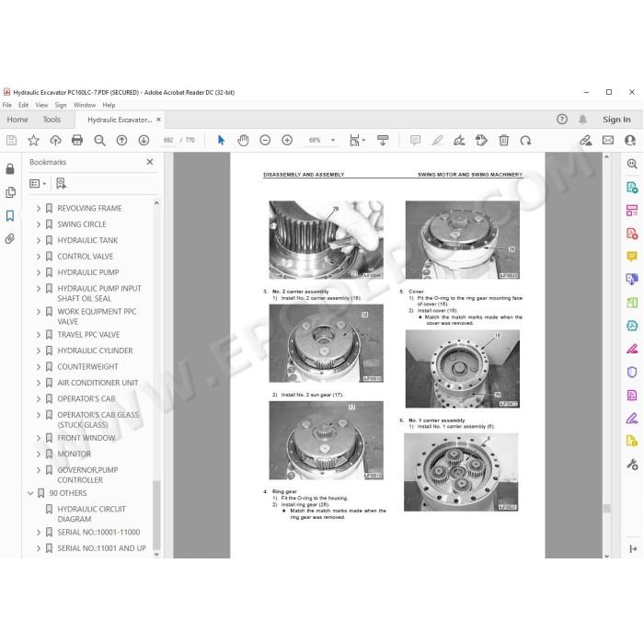Screen dimensions: 644x644
Task: Collapse the 90 OTHERS bookmark
Action: click(30, 493)
